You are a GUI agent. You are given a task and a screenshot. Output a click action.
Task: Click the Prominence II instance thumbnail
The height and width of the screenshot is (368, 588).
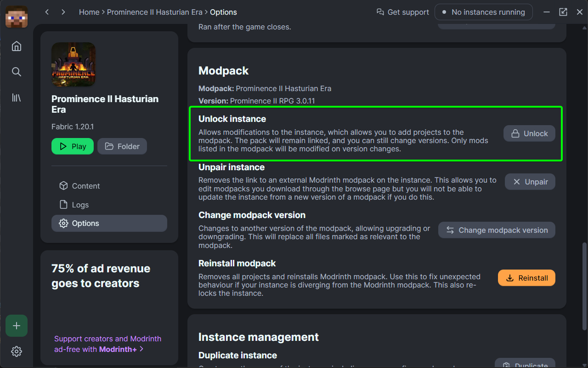(x=73, y=64)
